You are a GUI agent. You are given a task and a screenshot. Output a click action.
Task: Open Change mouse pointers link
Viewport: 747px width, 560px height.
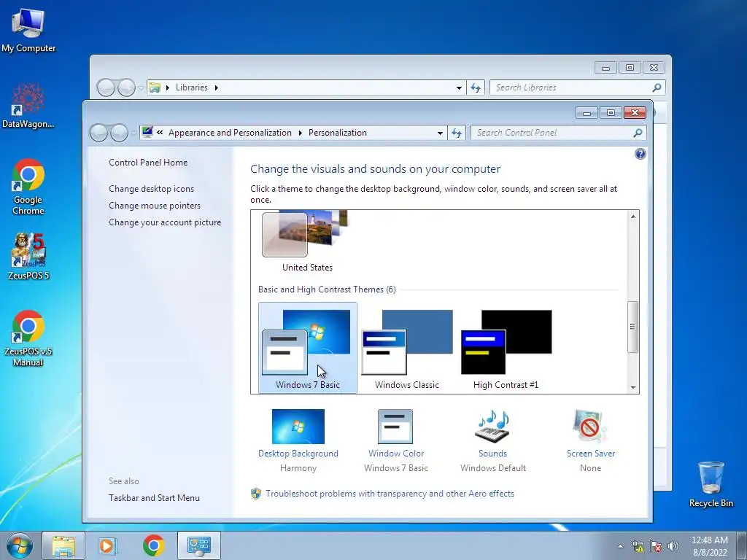(155, 205)
